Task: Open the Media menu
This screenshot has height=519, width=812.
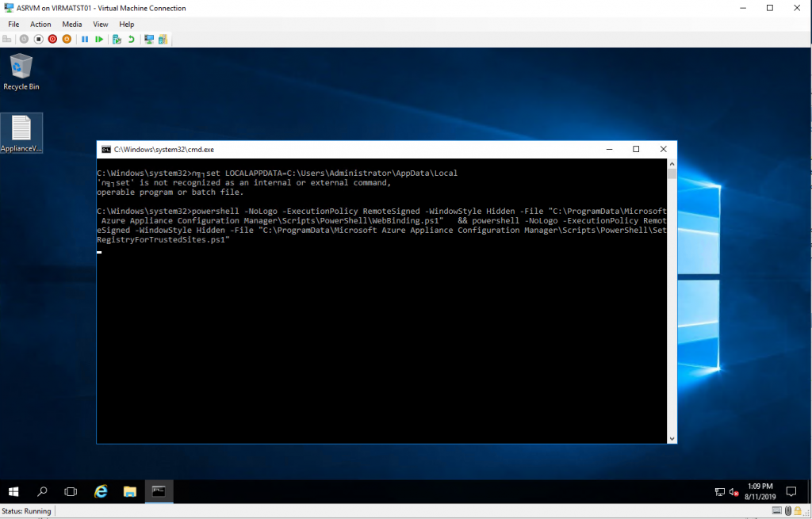Action: pyautogui.click(x=72, y=25)
